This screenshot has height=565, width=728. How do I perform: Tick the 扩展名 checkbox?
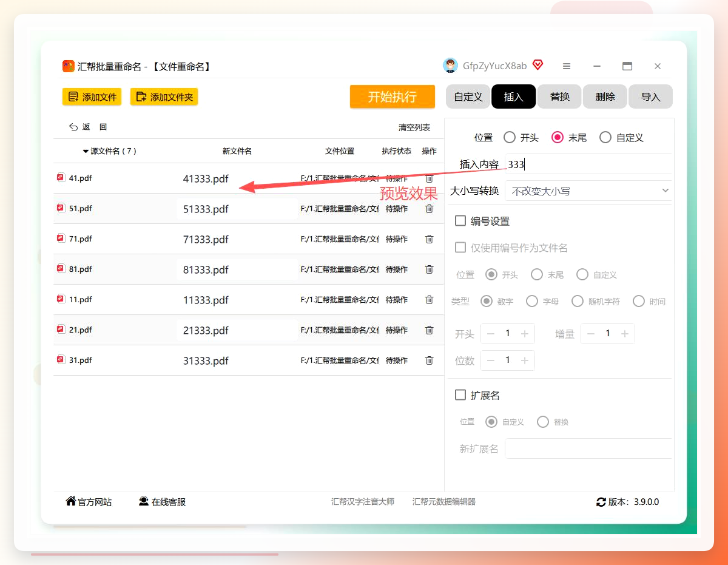460,395
